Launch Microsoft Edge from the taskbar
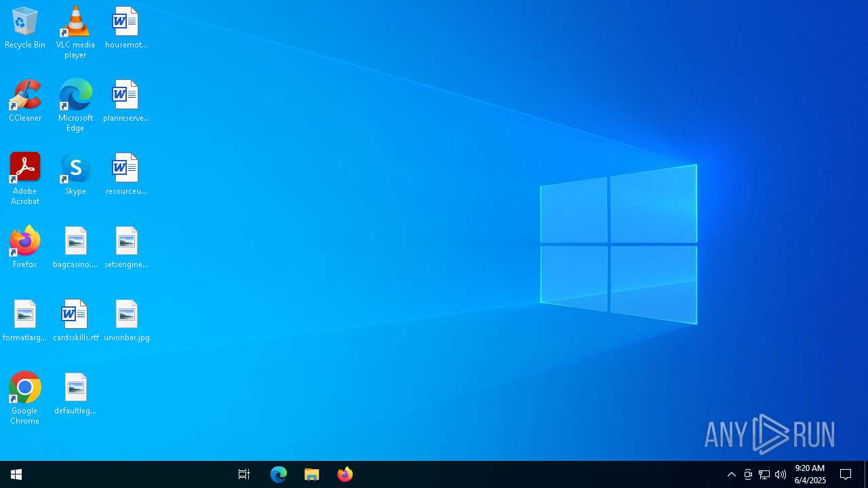 point(279,474)
